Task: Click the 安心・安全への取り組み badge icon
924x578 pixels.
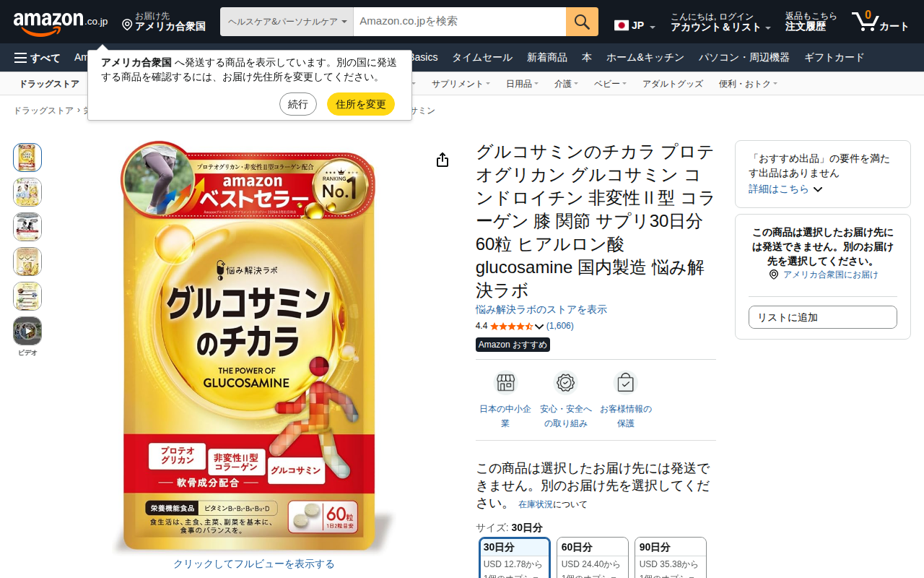Action: (565, 382)
